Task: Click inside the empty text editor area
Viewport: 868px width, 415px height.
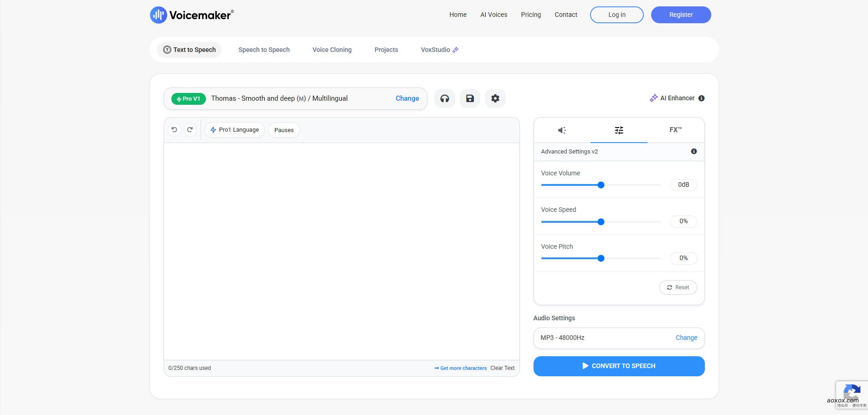Action: (341, 251)
